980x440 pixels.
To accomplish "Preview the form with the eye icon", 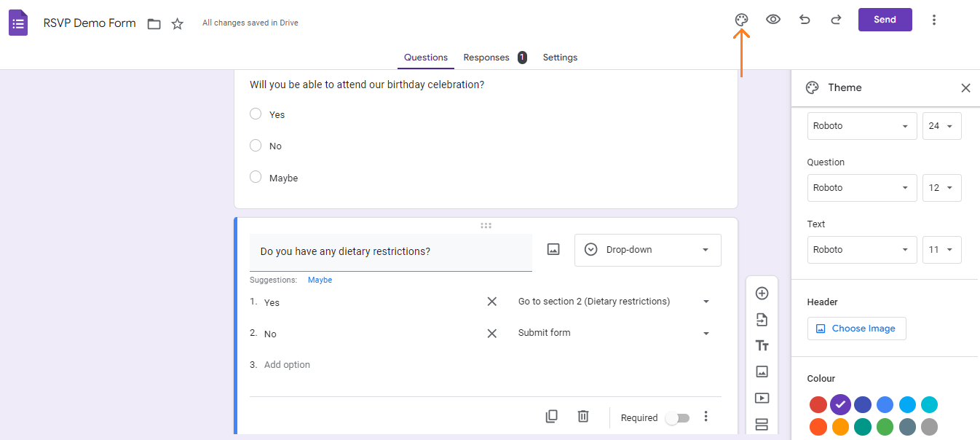I will (x=772, y=20).
